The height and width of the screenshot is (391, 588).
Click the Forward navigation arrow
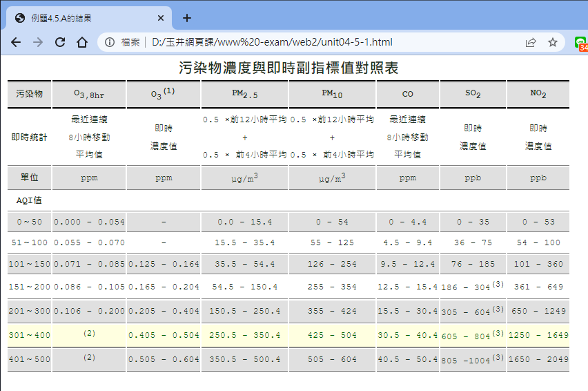click(x=38, y=42)
